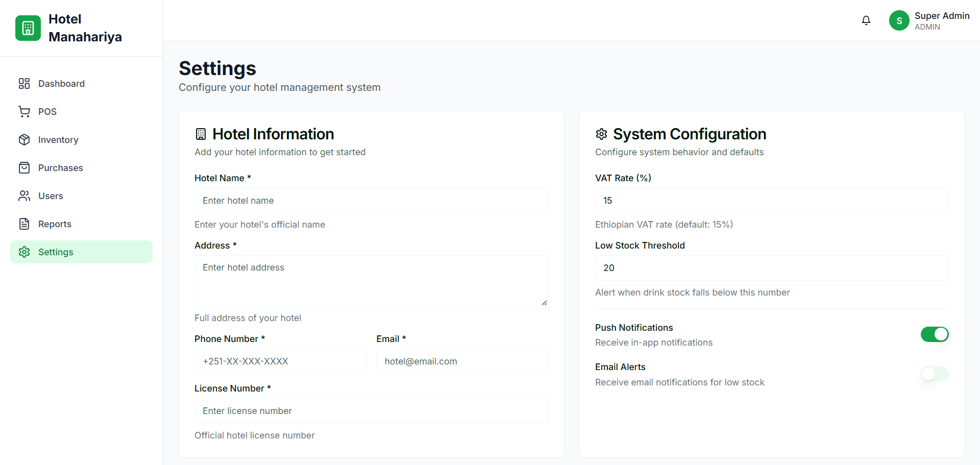The image size is (980, 465).
Task: Click the Phone Number input field
Action: coord(280,361)
